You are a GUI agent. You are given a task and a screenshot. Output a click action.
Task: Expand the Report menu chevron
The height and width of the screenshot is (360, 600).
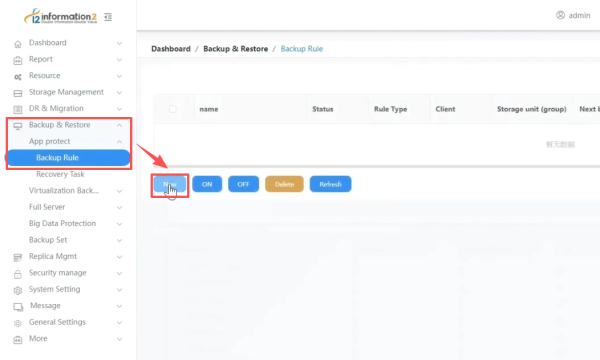tap(119, 60)
